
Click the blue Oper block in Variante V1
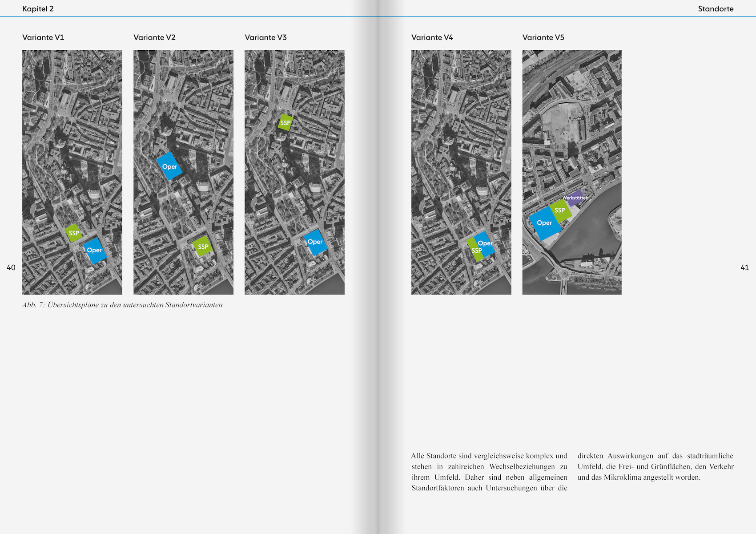pos(95,251)
